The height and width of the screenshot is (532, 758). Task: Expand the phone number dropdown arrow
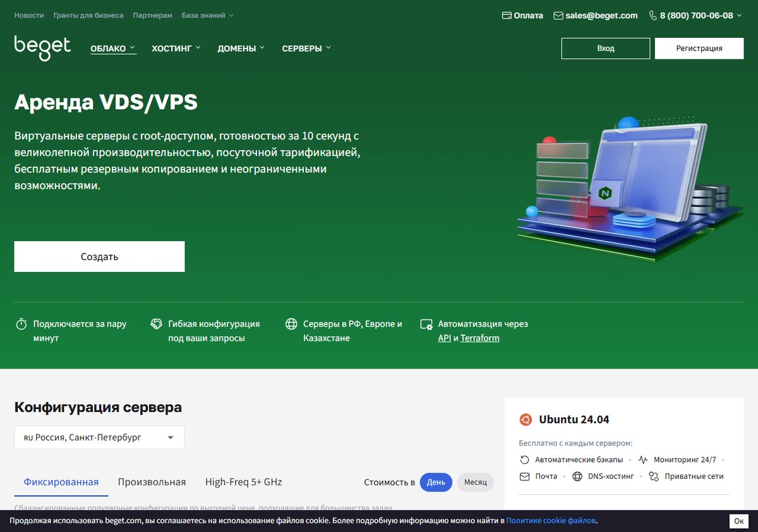[x=738, y=16]
